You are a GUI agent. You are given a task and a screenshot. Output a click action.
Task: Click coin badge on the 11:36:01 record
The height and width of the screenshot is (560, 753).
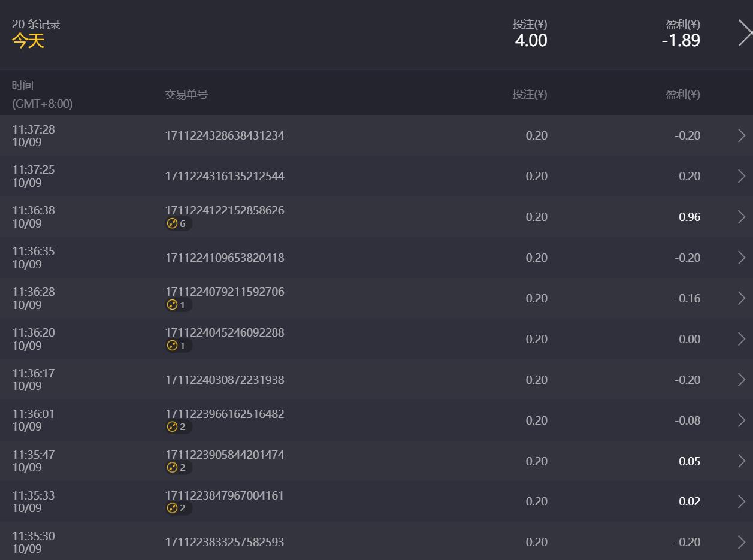coord(178,427)
